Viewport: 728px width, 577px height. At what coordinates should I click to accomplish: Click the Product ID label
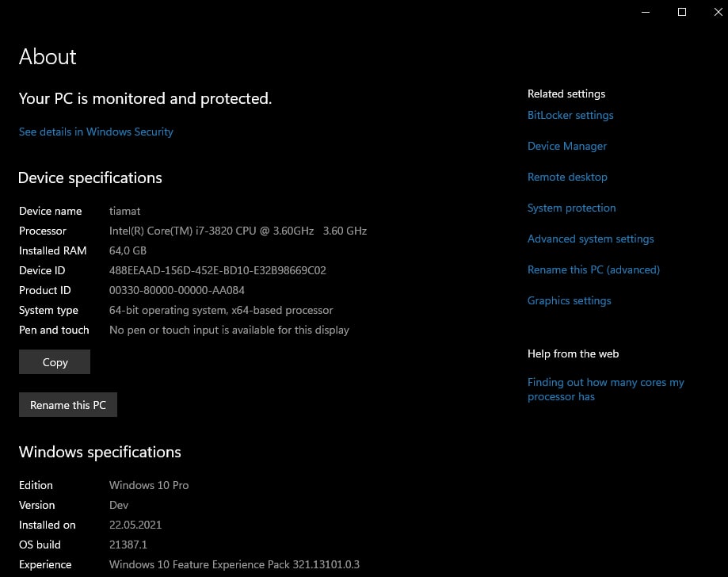[44, 290]
